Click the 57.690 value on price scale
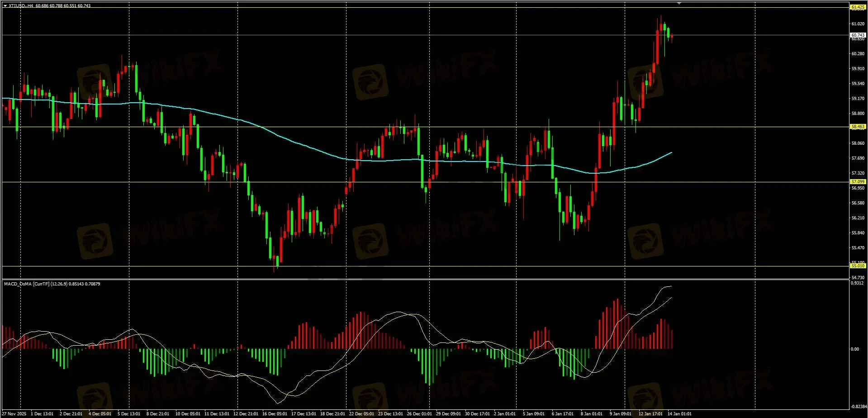Screen dimensions: 868x418 coord(858,158)
